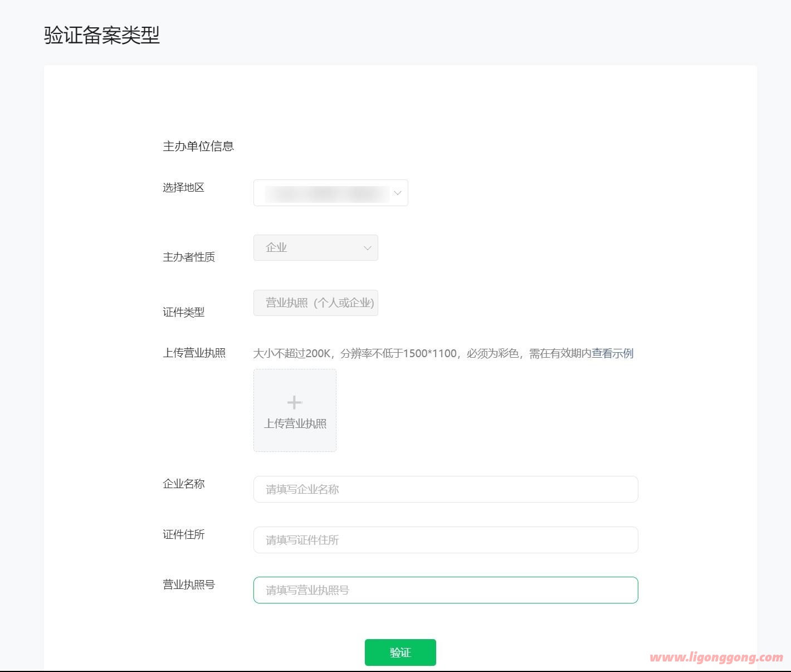Click the 主办单位信息 section heading
The width and height of the screenshot is (791, 672).
198,146
